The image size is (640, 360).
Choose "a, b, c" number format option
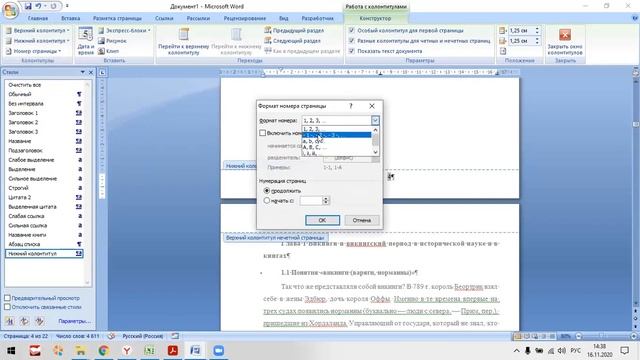(336, 141)
